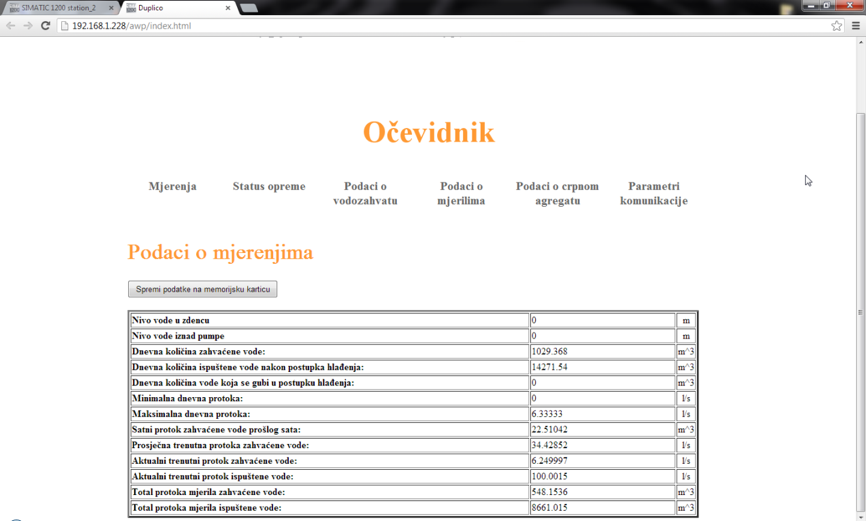The height and width of the screenshot is (521, 866).
Task: Click the Podaci o mjerenjima heading
Action: pyautogui.click(x=220, y=252)
